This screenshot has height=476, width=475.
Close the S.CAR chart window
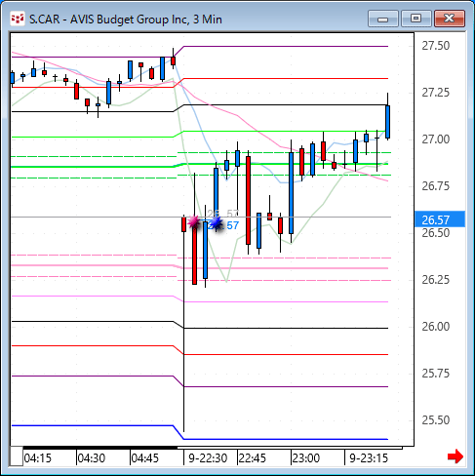click(x=449, y=19)
